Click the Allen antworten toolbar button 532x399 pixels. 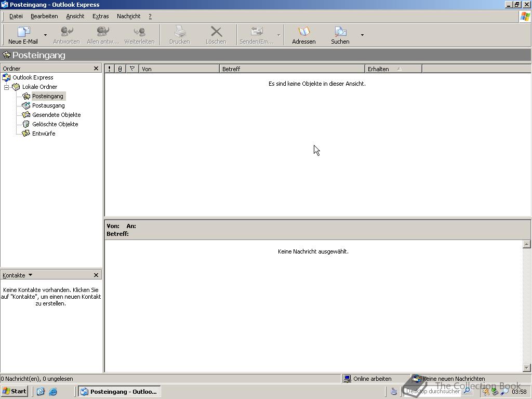pos(103,35)
